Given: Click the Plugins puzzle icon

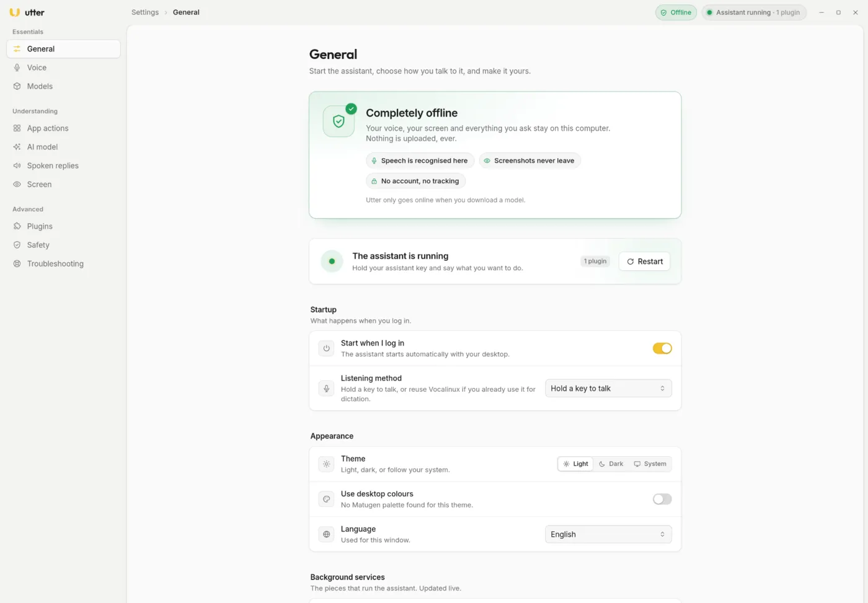Looking at the screenshot, I should tap(17, 226).
